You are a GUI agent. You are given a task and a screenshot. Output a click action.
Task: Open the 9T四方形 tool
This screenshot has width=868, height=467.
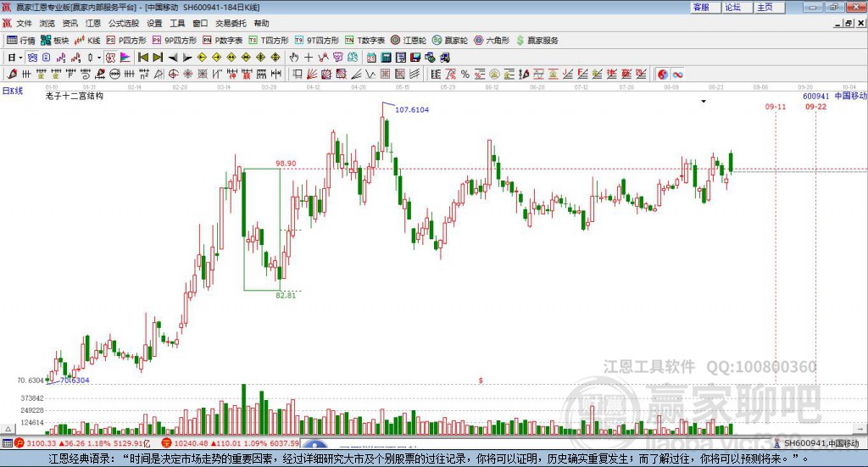[317, 41]
